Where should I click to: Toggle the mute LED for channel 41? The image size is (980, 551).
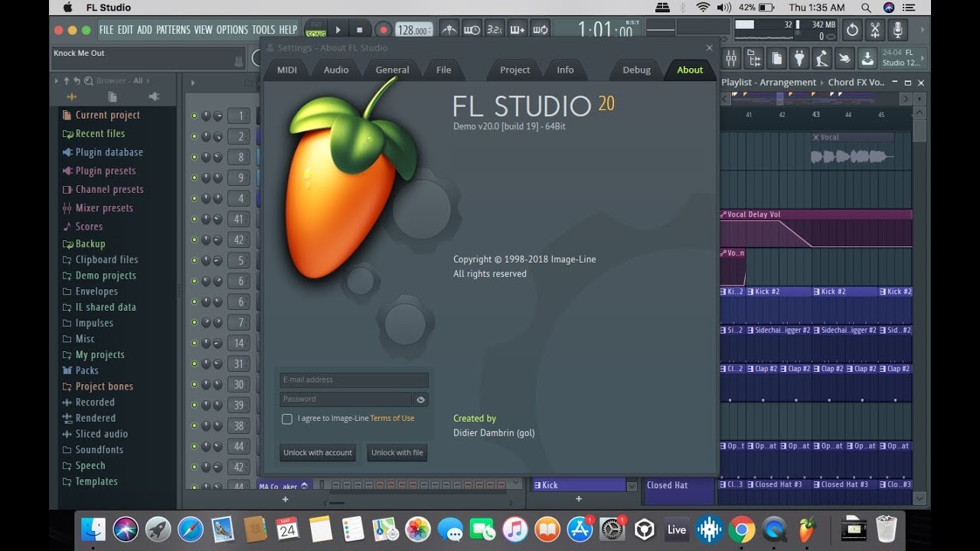(194, 219)
